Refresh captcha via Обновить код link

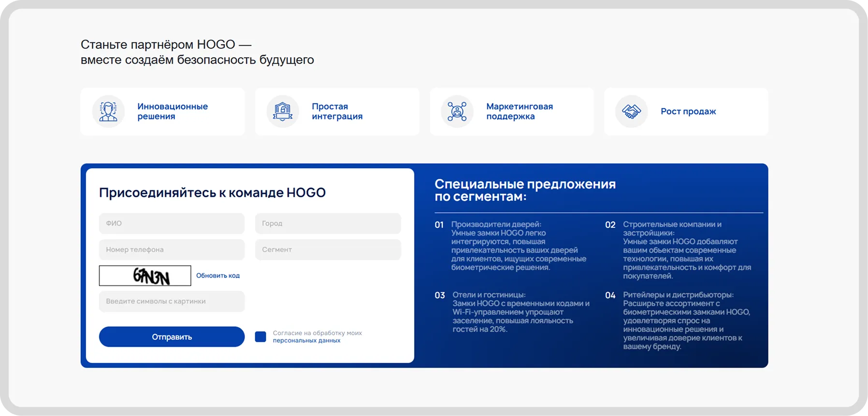[217, 276]
